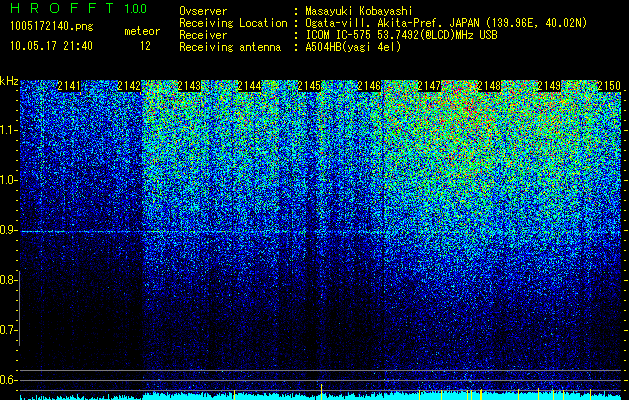629x400 pixels.
Task: Click the 'Receiver' field label
Action: (x=203, y=35)
